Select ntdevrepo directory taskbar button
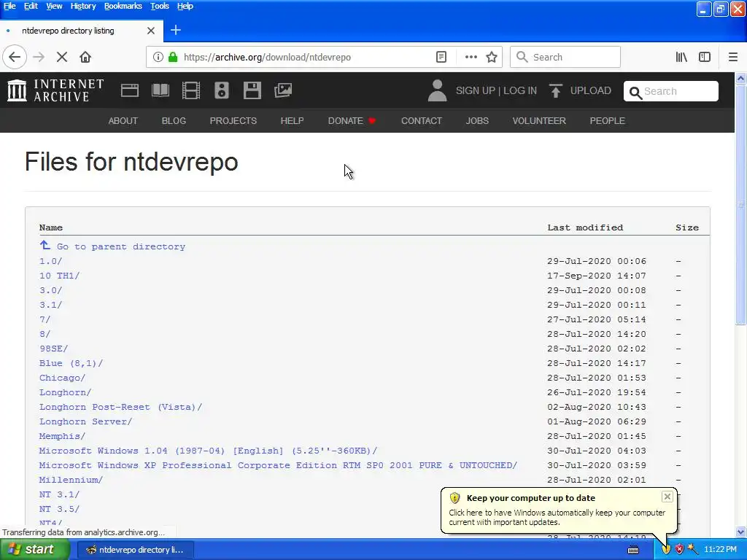The height and width of the screenshot is (560, 747). pos(135,550)
